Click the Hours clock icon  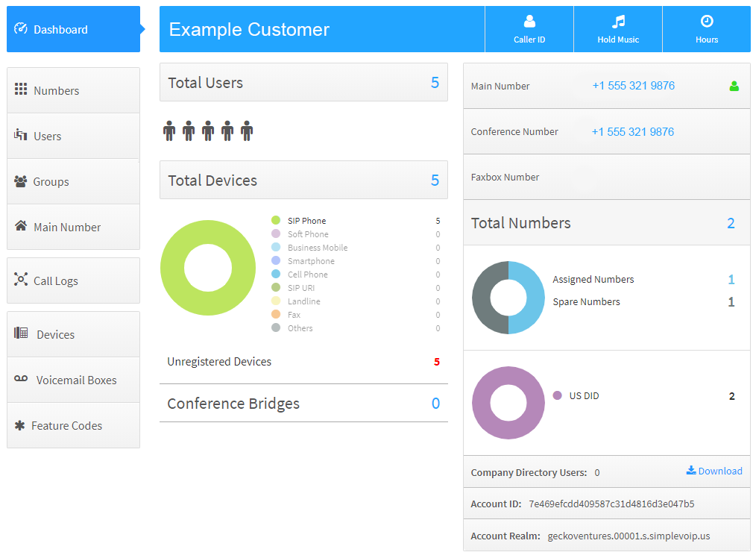(707, 22)
